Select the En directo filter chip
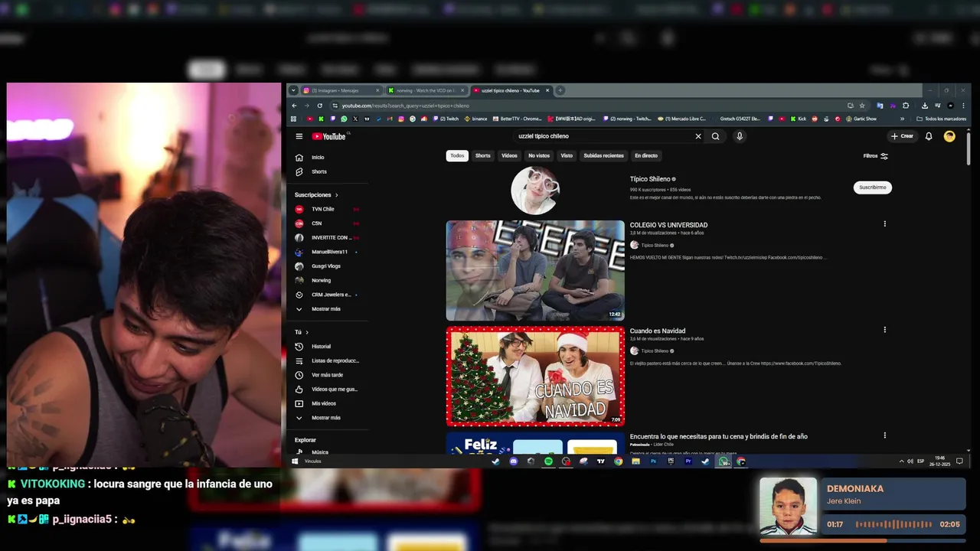 [646, 156]
